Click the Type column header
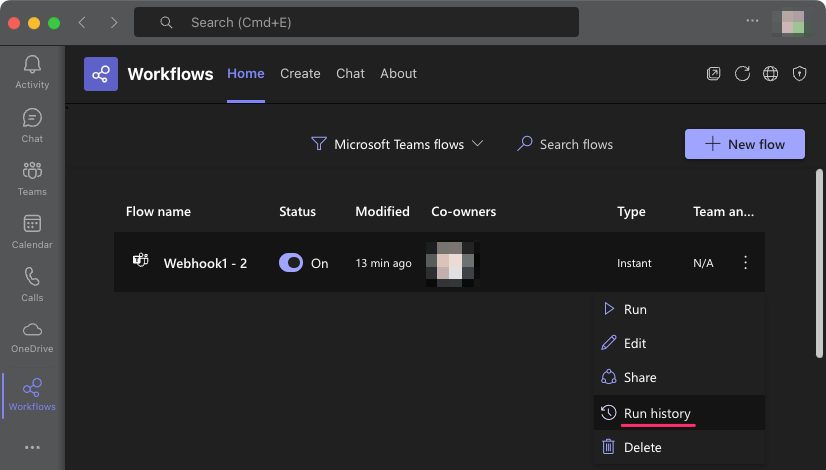 pyautogui.click(x=631, y=212)
